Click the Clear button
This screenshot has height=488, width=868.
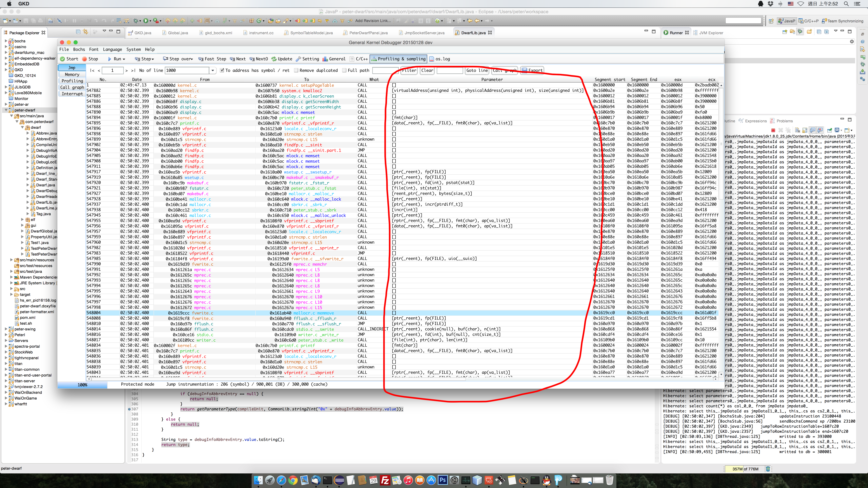tap(427, 70)
